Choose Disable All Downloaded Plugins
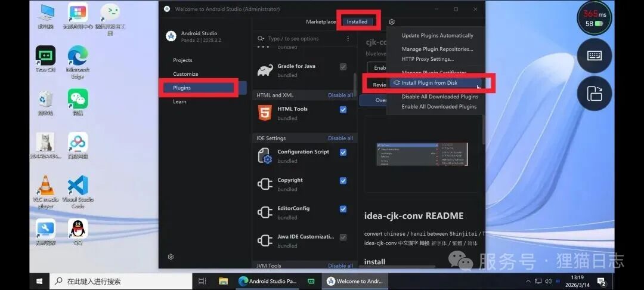Viewport: 644px width, 290px height. pos(440,97)
